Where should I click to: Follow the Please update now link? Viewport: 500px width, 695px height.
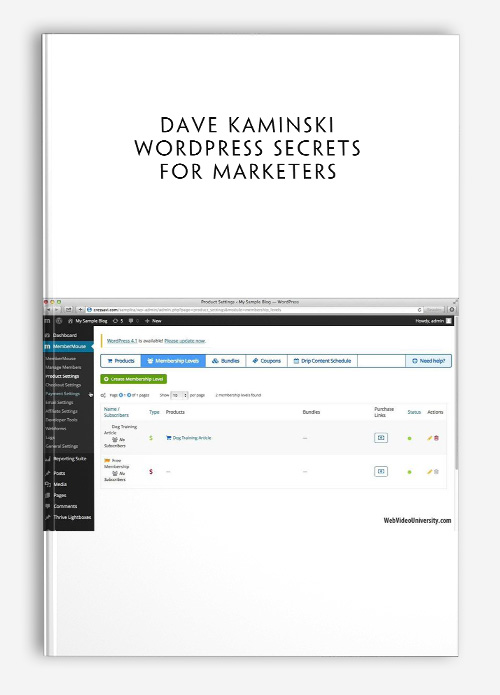click(185, 341)
